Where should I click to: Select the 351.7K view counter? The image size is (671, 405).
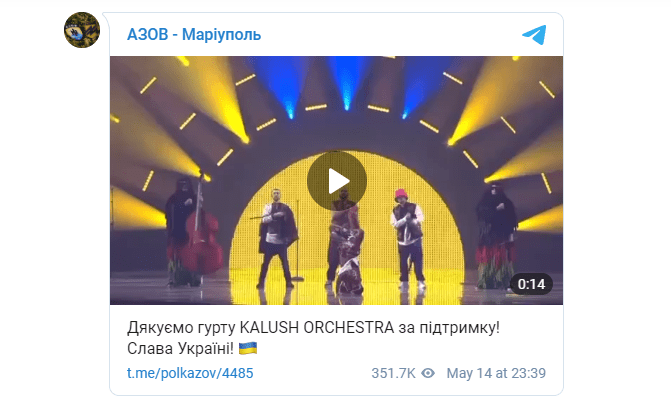[x=393, y=373]
